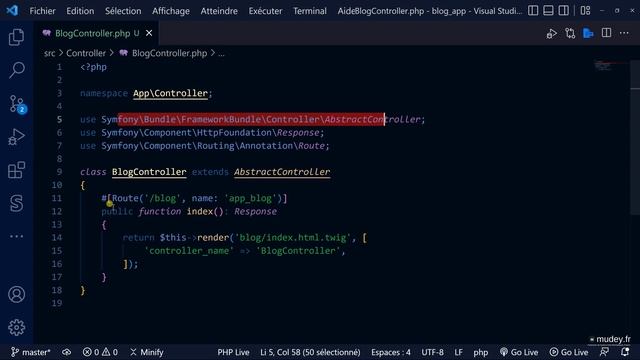640x360 pixels.
Task: Click Minify in the status bar
Action: click(x=147, y=352)
